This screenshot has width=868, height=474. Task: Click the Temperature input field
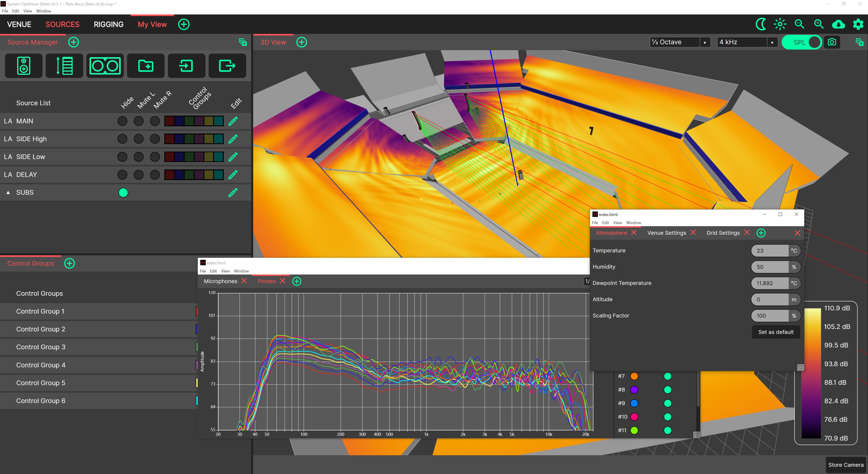770,251
